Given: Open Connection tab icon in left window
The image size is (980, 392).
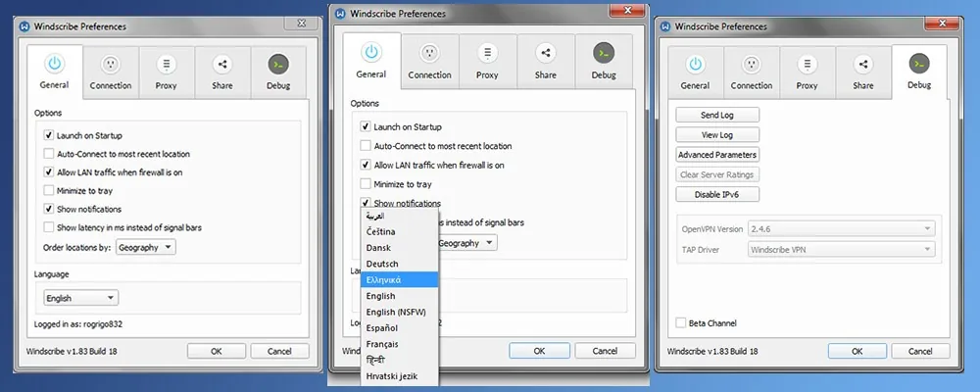Looking at the screenshot, I should click(x=111, y=64).
